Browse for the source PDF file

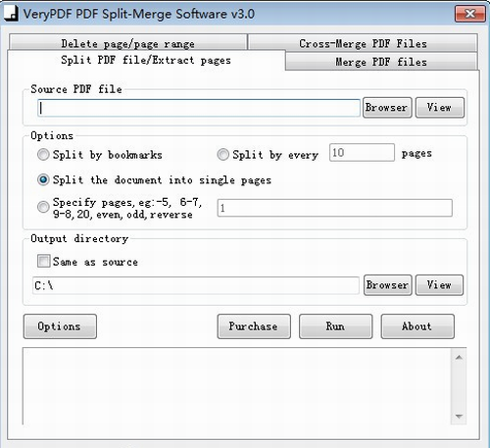[x=387, y=108]
